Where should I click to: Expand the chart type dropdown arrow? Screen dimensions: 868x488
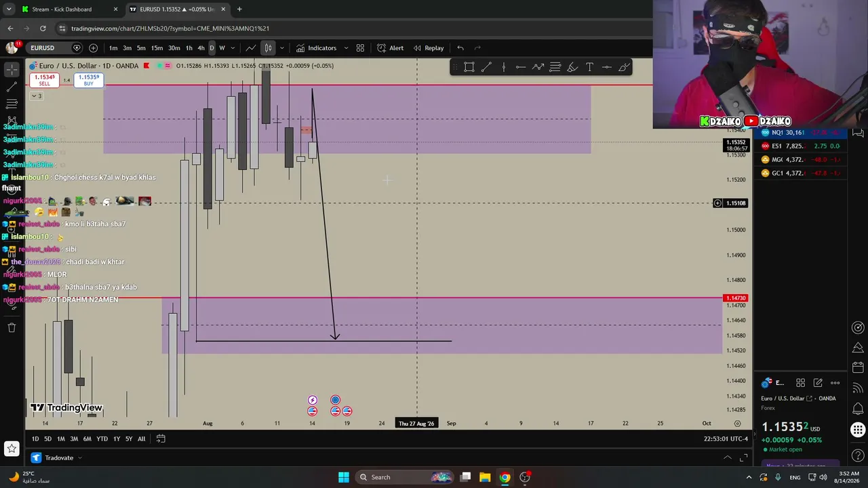[x=281, y=48]
